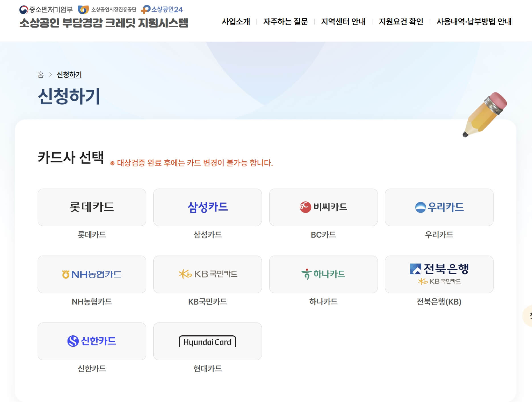Click the red card-change warning notice
This screenshot has height=402, width=532.
191,163
